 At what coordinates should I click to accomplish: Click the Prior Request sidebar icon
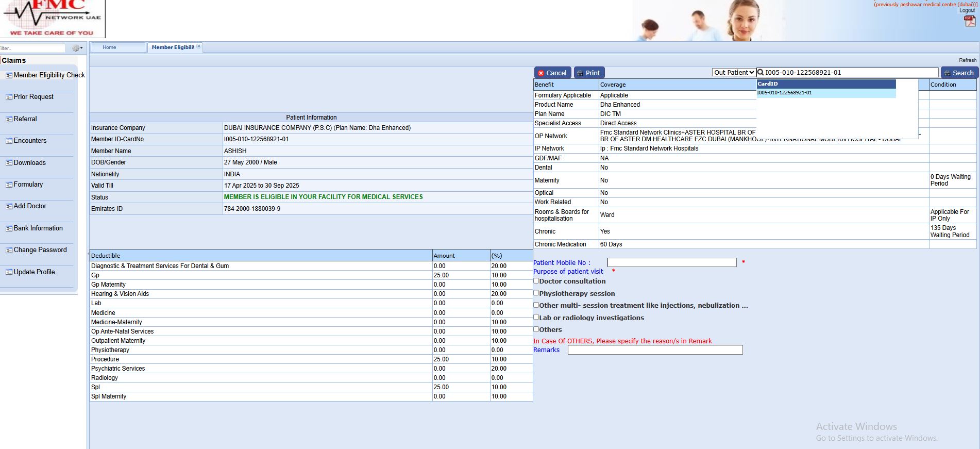pos(9,97)
